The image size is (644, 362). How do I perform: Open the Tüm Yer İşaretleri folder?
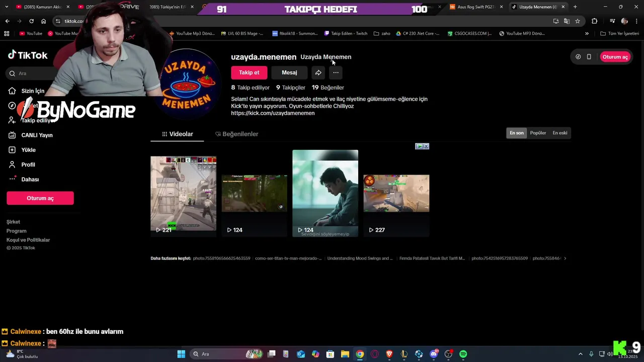tap(619, 34)
